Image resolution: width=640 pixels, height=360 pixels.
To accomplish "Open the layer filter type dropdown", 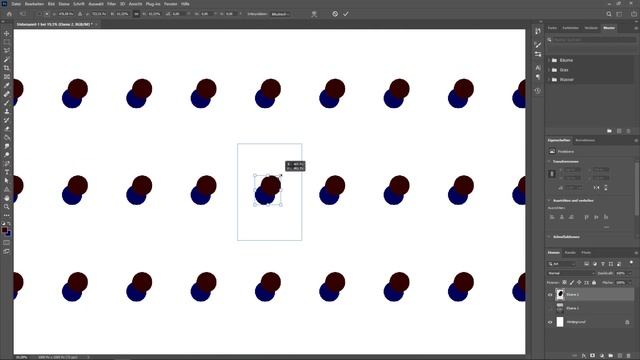I will point(562,264).
